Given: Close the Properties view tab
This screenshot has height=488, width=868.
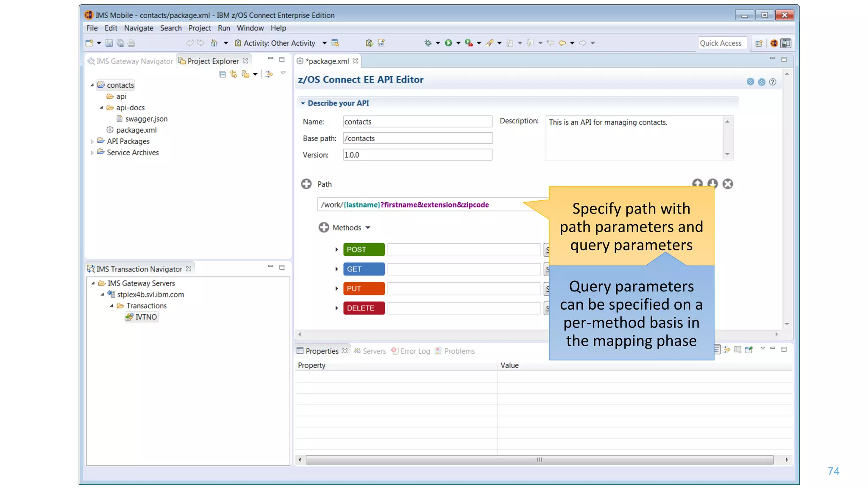Looking at the screenshot, I should 345,351.
